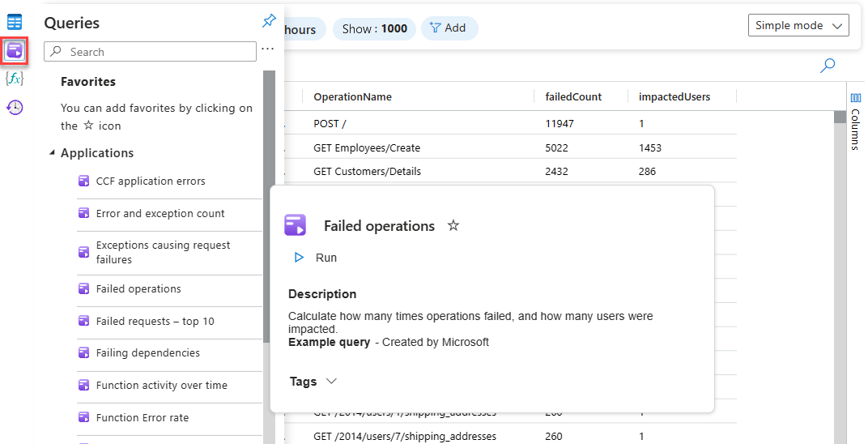Click the Queries icon in left sidebar
The image size is (868, 444).
coord(15,50)
